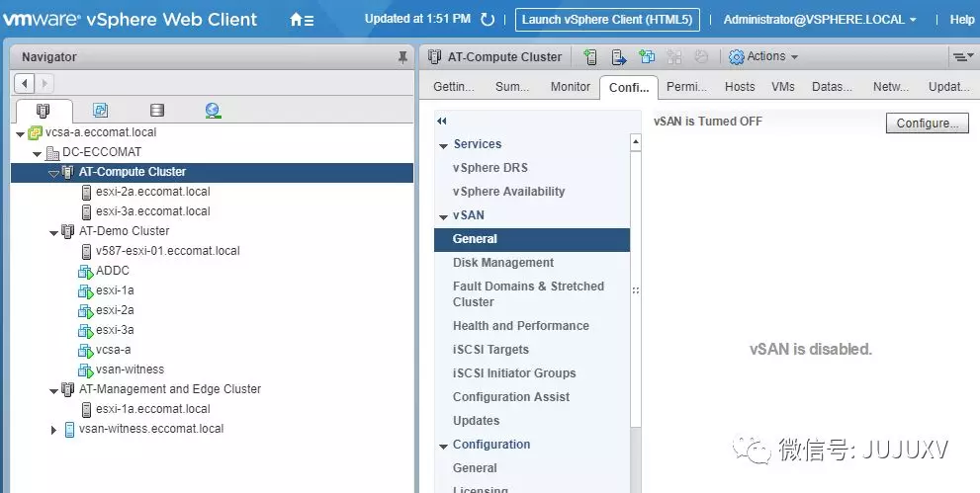Open iSCSI Initiator Groups
Viewport: 980px width, 493px height.
tap(514, 373)
